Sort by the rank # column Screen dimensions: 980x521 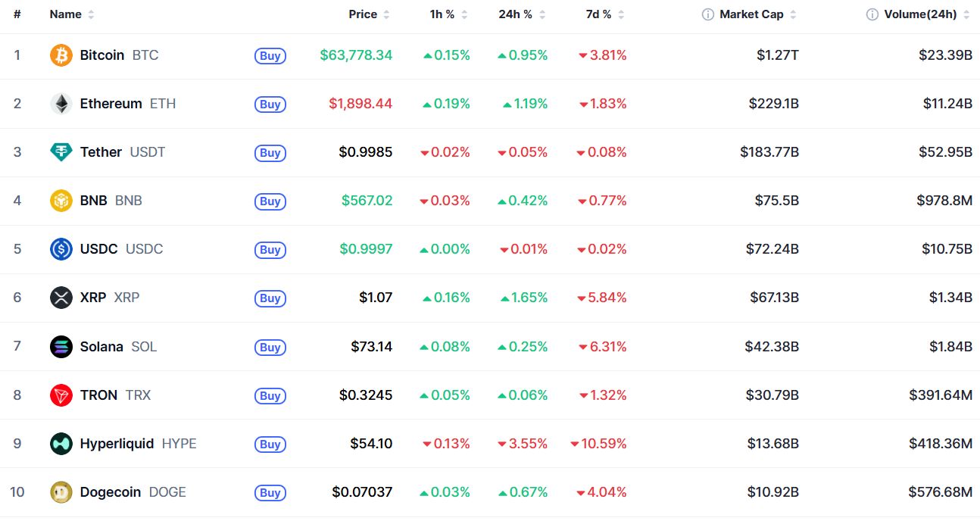pyautogui.click(x=17, y=14)
